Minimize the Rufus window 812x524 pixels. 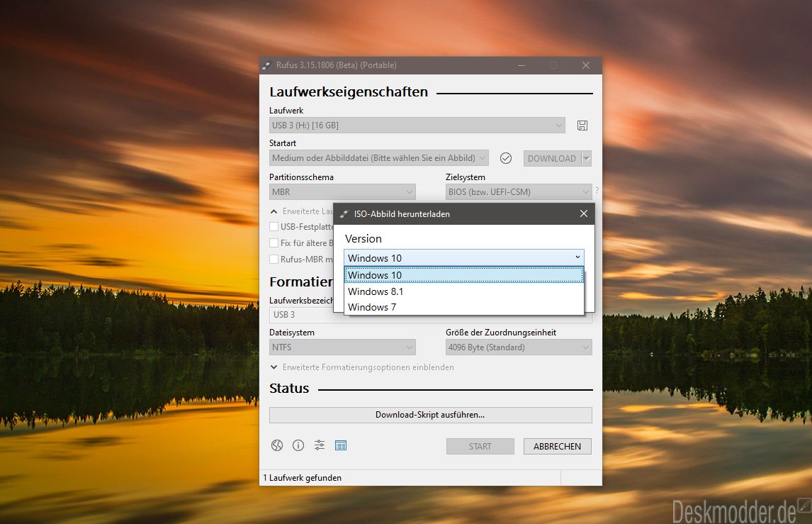[x=521, y=65]
